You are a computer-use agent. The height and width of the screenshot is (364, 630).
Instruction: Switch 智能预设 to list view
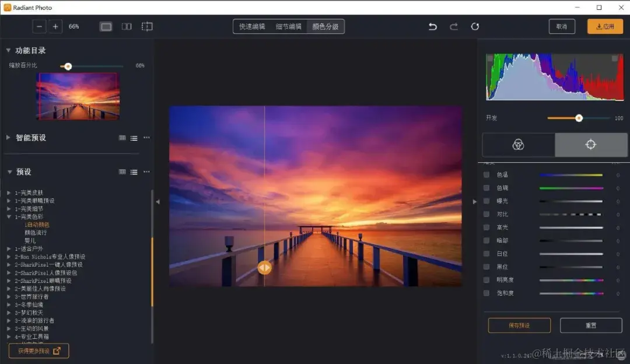[x=134, y=138]
